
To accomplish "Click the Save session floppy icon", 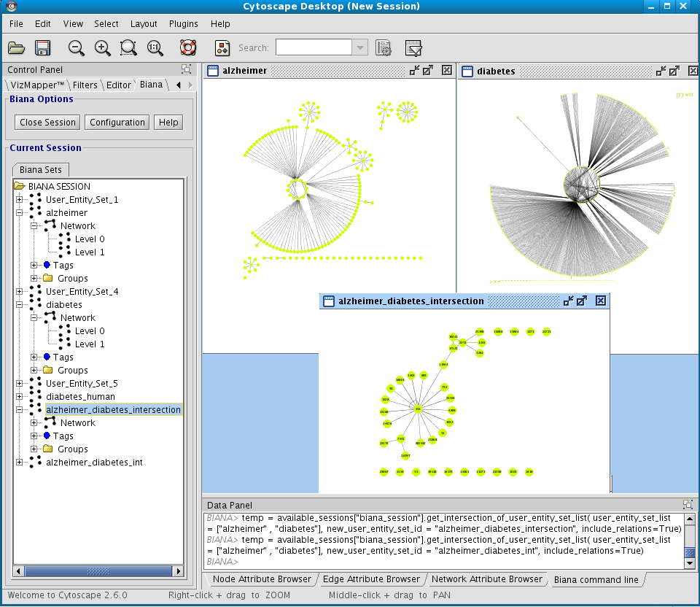I will pos(42,48).
